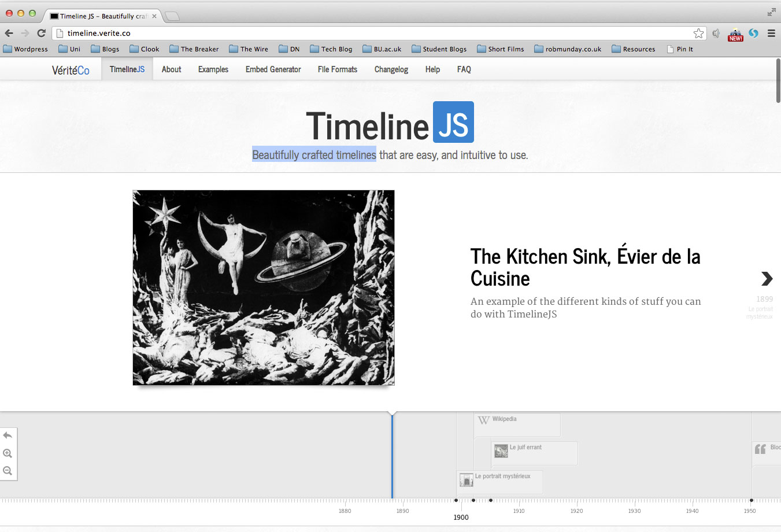Click The Kitchen Sink slide headline
781x532 pixels.
point(585,267)
